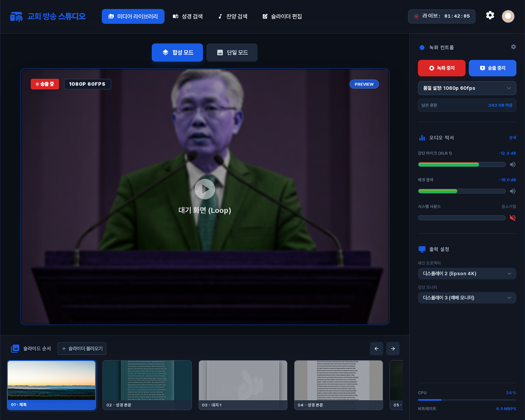Select the 01 - 제목 slide thumbnail
Image resolution: width=525 pixels, height=420 pixels.
(52, 385)
